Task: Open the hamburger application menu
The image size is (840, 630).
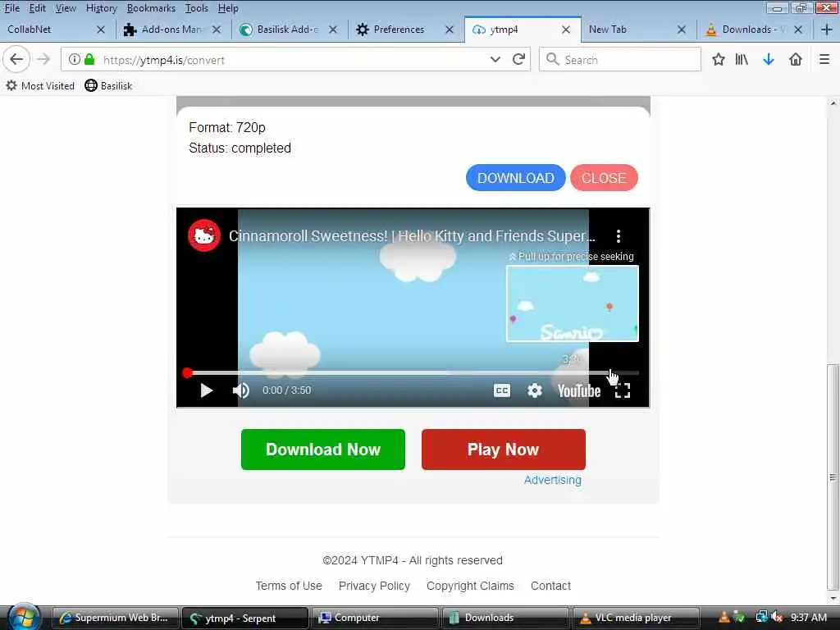Action: point(824,59)
